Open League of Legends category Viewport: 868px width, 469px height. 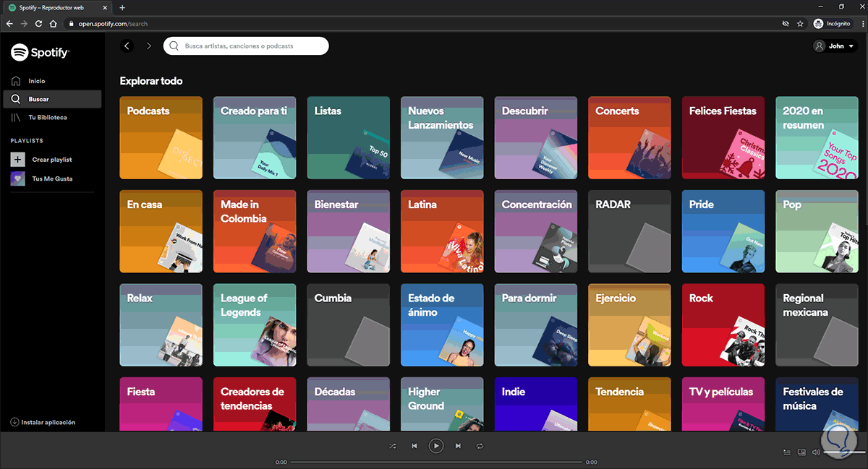pyautogui.click(x=255, y=324)
